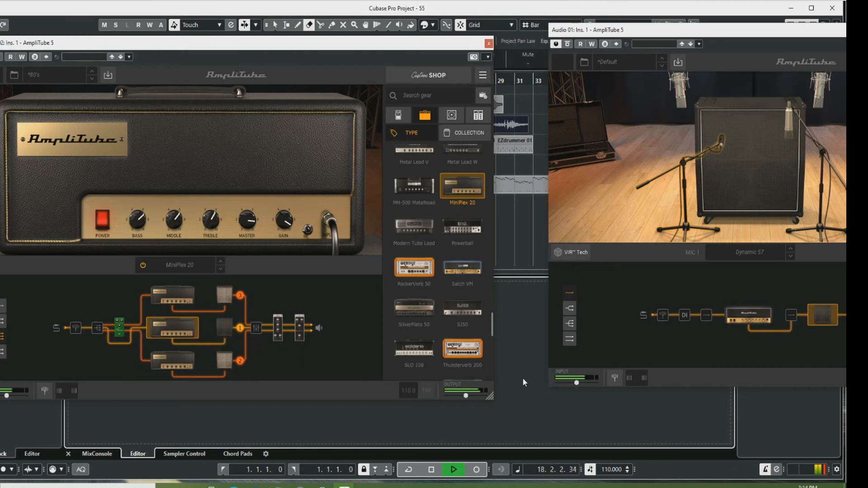The height and width of the screenshot is (488, 868).
Task: Open the Grid snap type dropdown
Action: pyautogui.click(x=491, y=25)
